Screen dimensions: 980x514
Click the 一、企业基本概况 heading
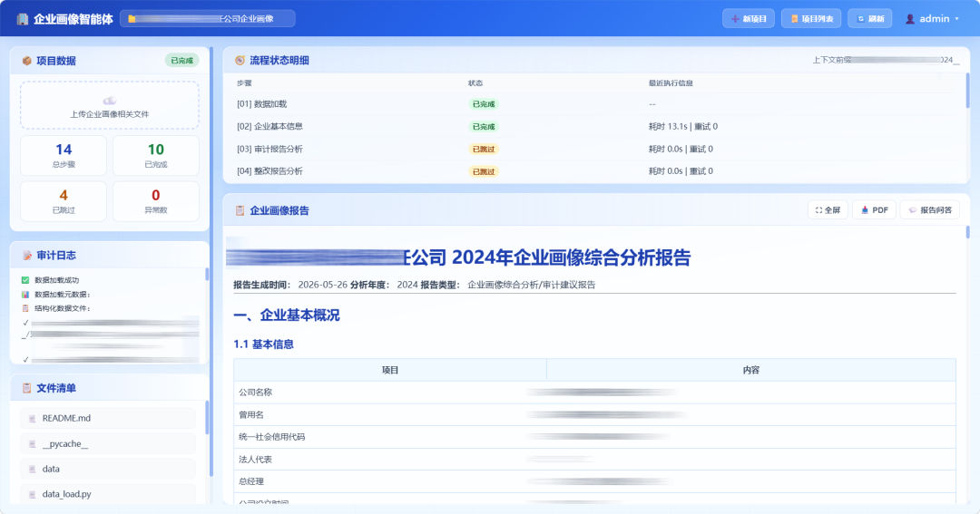[x=287, y=315]
